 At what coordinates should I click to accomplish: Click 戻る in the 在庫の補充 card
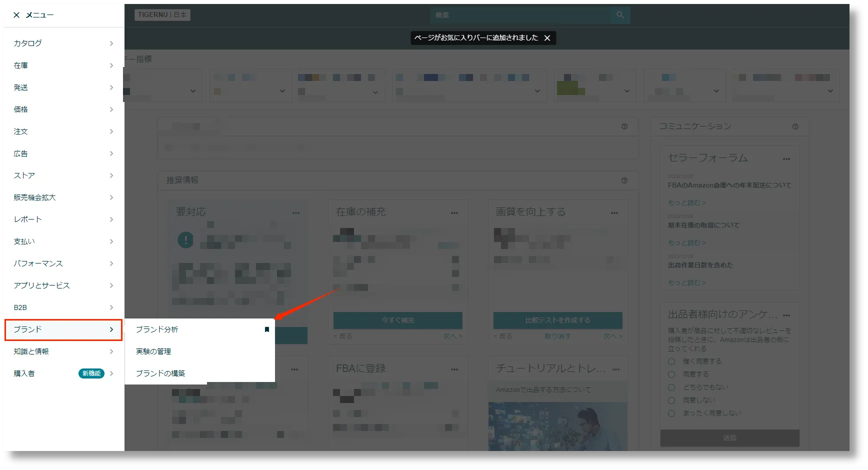pyautogui.click(x=343, y=336)
